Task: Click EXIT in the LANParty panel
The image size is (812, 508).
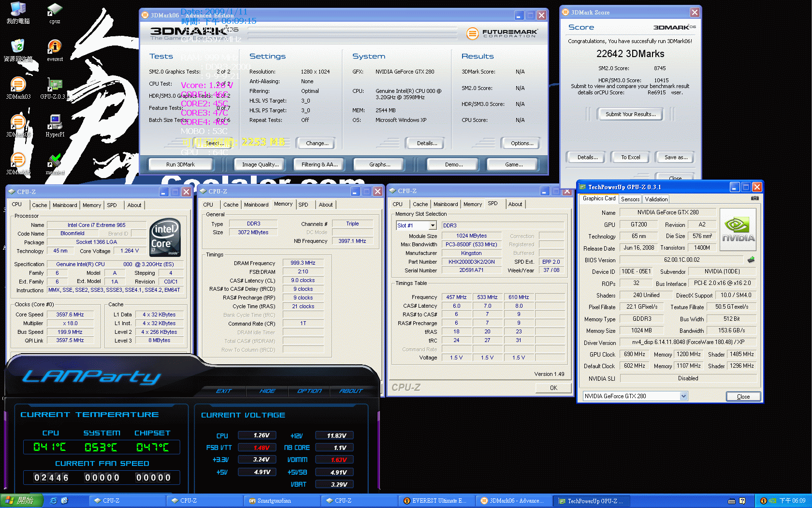Action: [224, 391]
